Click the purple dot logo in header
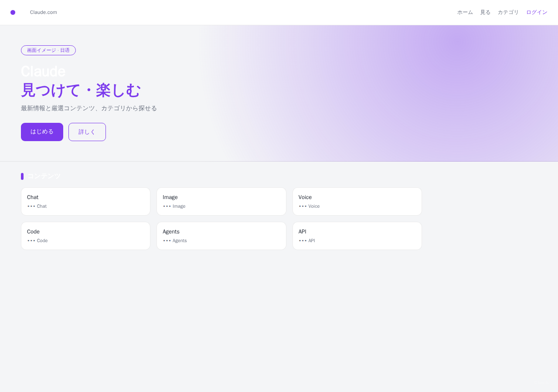The image size is (558, 392). tap(13, 13)
